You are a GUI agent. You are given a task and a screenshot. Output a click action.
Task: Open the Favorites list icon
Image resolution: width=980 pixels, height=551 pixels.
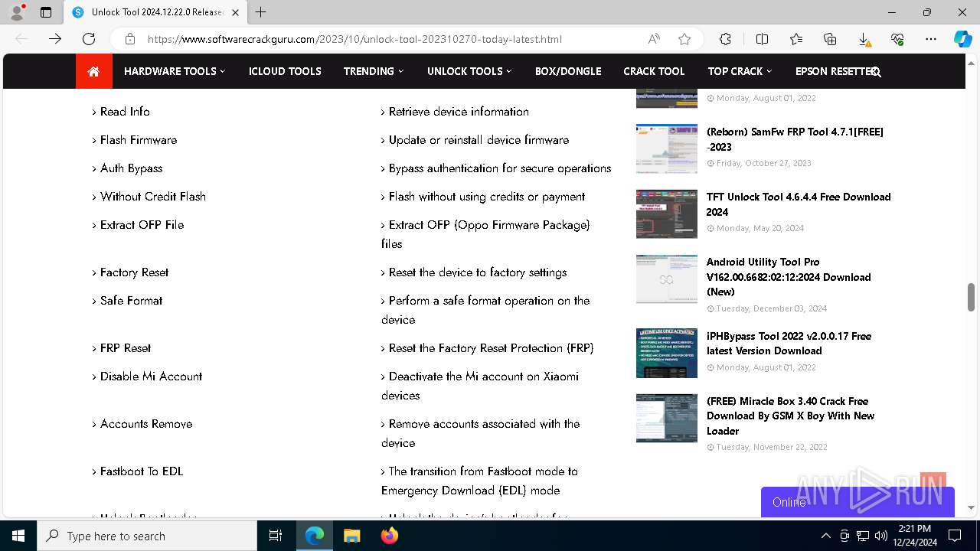796,39
